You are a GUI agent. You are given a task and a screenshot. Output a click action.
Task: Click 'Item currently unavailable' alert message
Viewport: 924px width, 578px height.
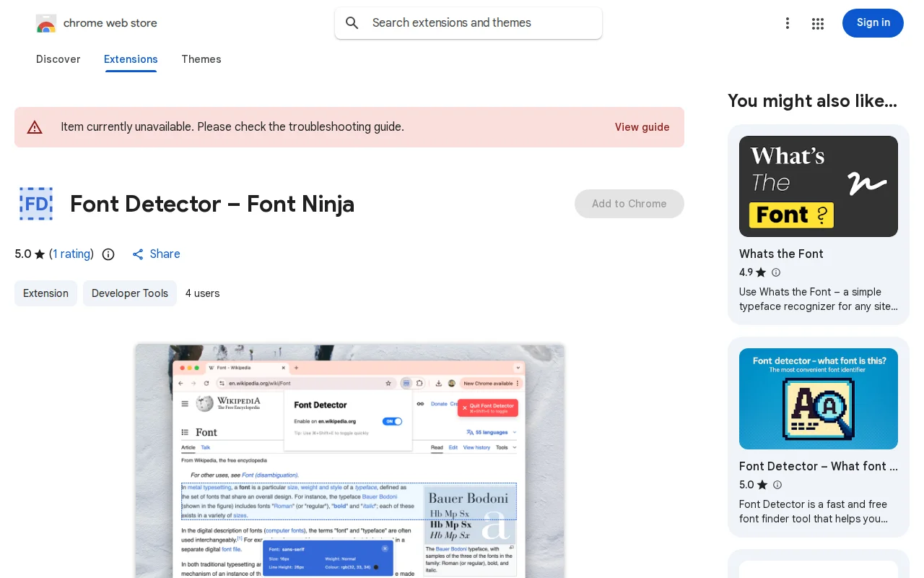[232, 127]
